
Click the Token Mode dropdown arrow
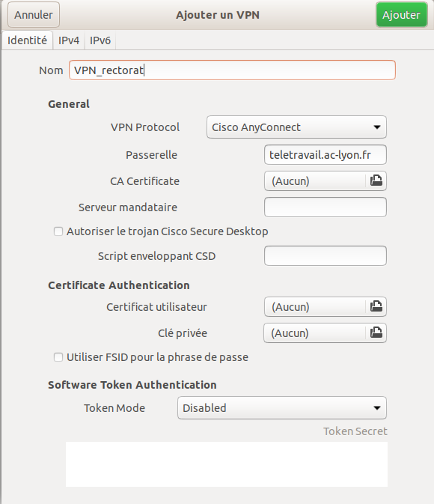tap(377, 408)
